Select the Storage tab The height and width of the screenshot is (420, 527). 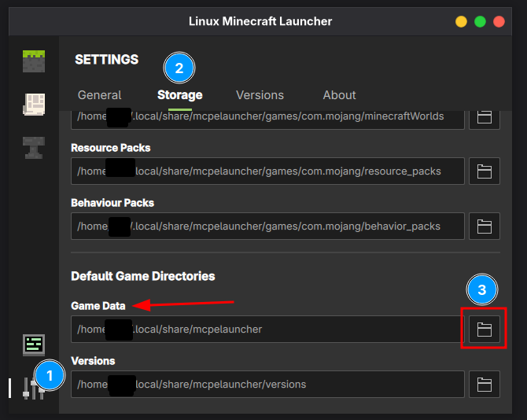pos(180,95)
